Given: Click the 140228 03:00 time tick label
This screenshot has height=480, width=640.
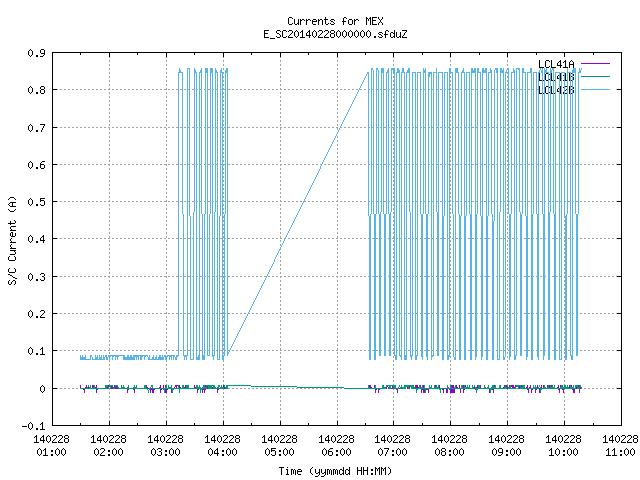Looking at the screenshot, I should 165,446.
